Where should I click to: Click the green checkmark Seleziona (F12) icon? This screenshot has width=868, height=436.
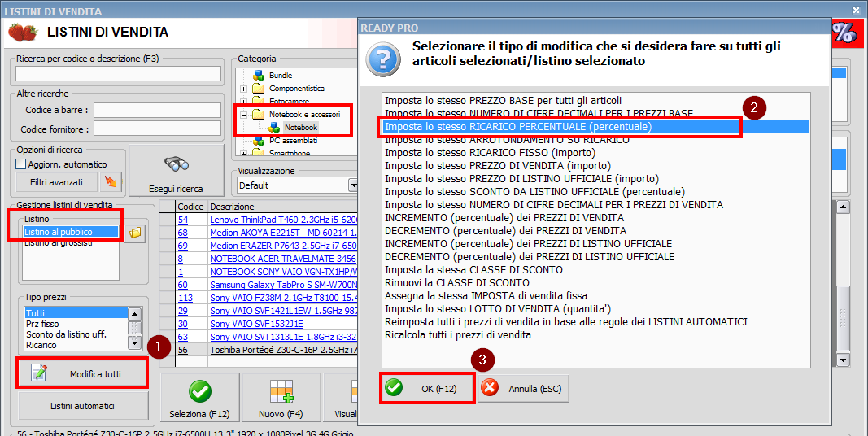coord(200,391)
